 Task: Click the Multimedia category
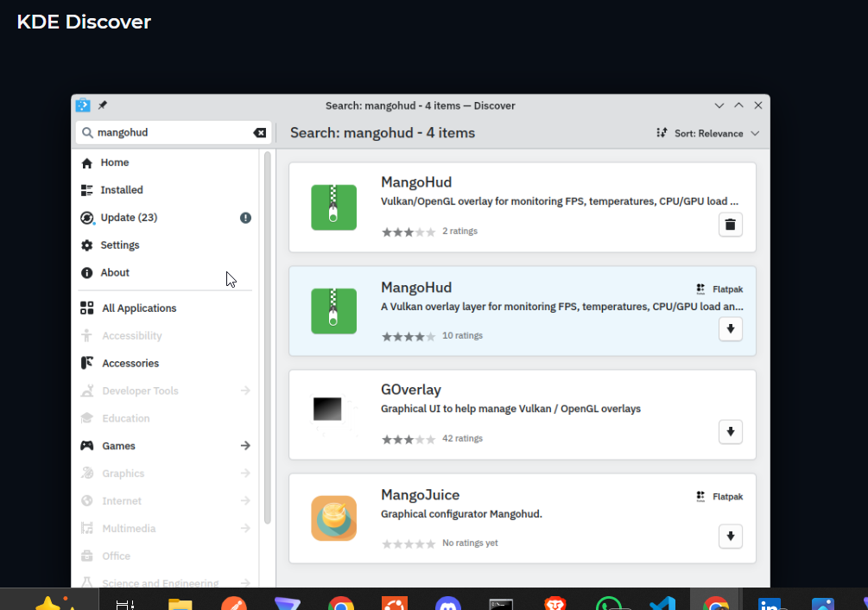pyautogui.click(x=165, y=529)
